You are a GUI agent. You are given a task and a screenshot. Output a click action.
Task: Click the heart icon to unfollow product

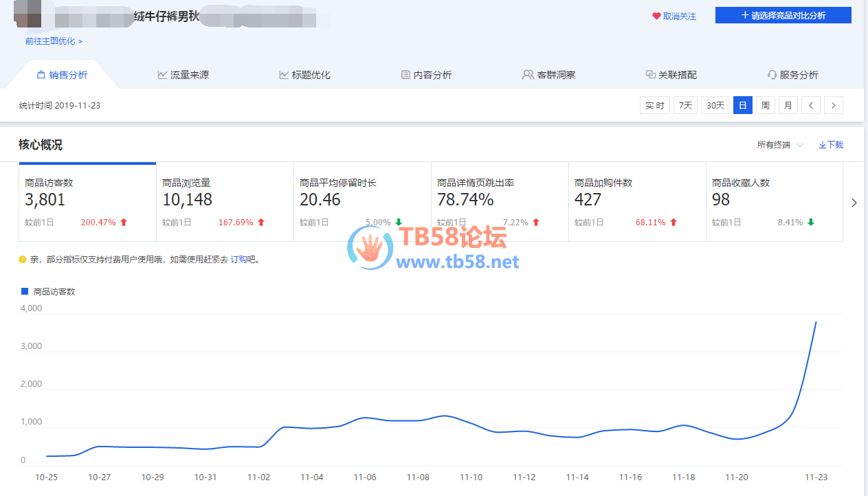point(656,16)
